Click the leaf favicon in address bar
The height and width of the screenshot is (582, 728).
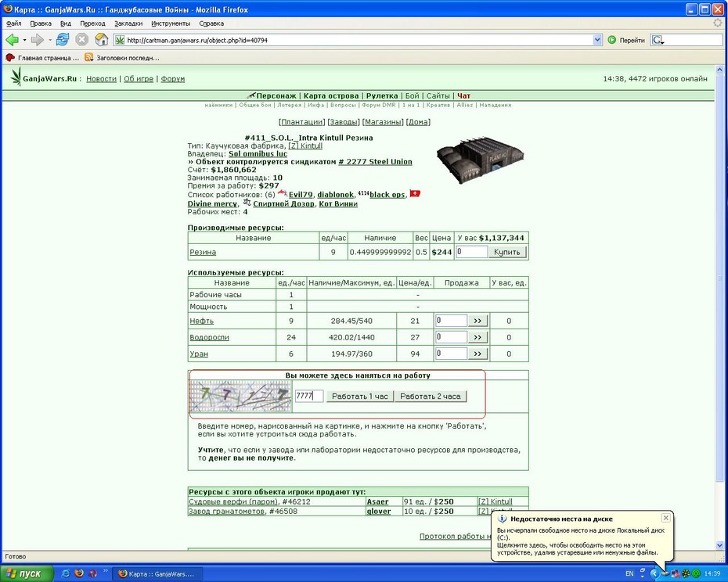(x=120, y=41)
